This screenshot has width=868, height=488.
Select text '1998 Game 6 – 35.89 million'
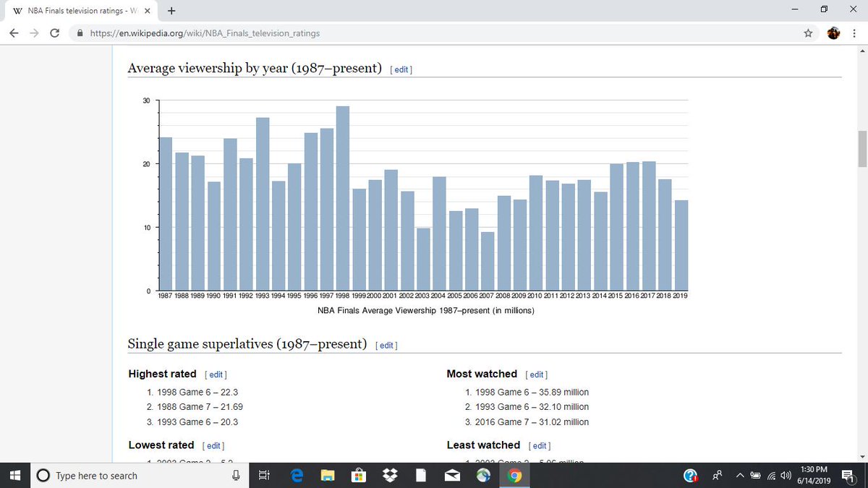pos(532,392)
